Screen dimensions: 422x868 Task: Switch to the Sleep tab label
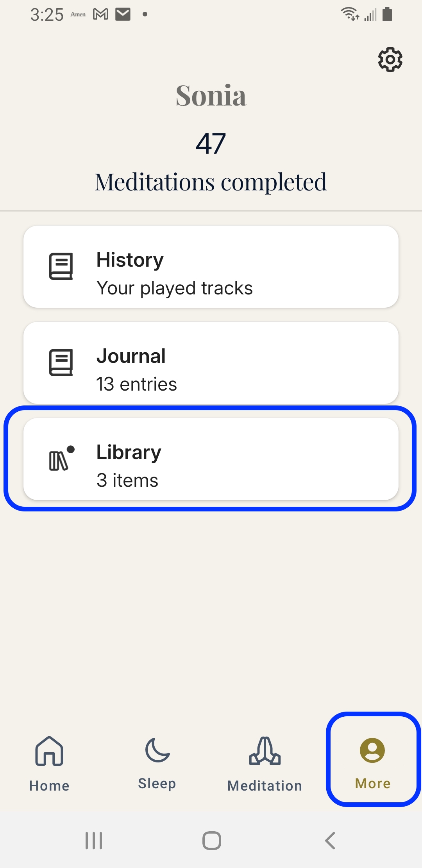tap(157, 784)
